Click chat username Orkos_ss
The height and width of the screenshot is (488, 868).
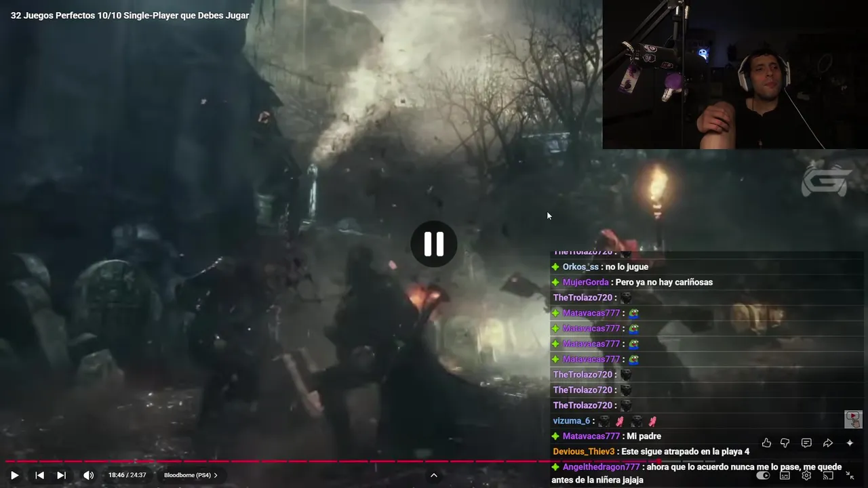pyautogui.click(x=580, y=267)
